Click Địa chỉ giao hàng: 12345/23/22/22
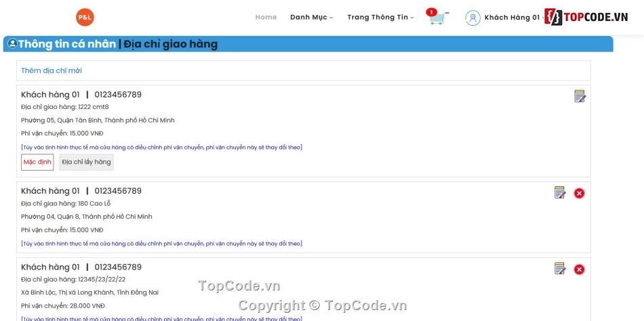644x321 pixels. point(73,280)
